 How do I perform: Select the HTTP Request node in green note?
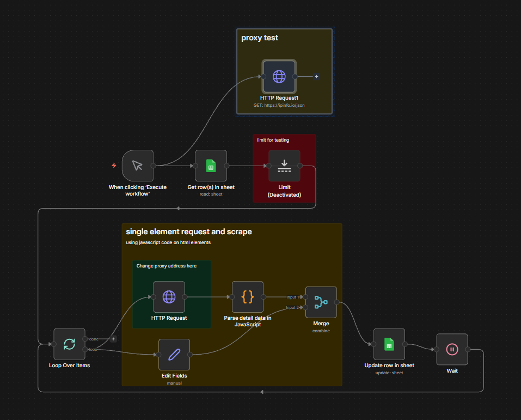click(169, 297)
